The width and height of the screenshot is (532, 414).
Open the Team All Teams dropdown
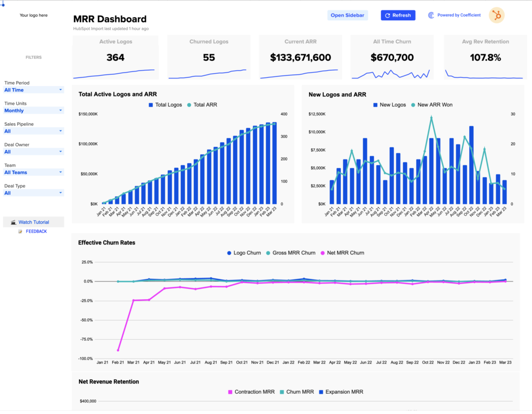tap(33, 172)
